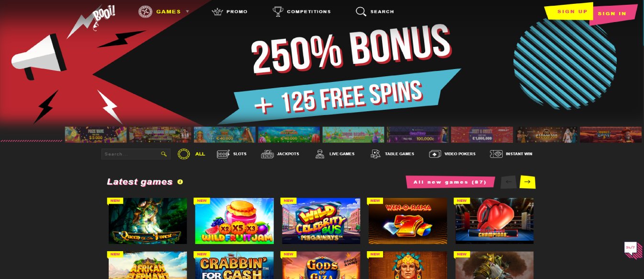Image resolution: width=644 pixels, height=279 pixels.
Task: Click the Sign In button
Action: point(613,14)
